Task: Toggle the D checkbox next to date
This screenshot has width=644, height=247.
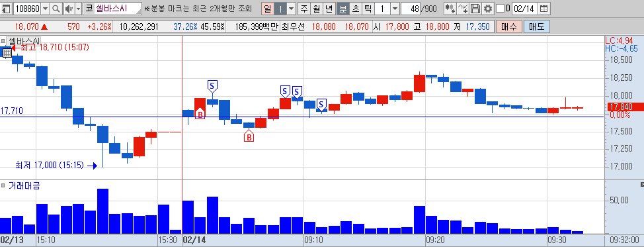Action: pos(500,8)
